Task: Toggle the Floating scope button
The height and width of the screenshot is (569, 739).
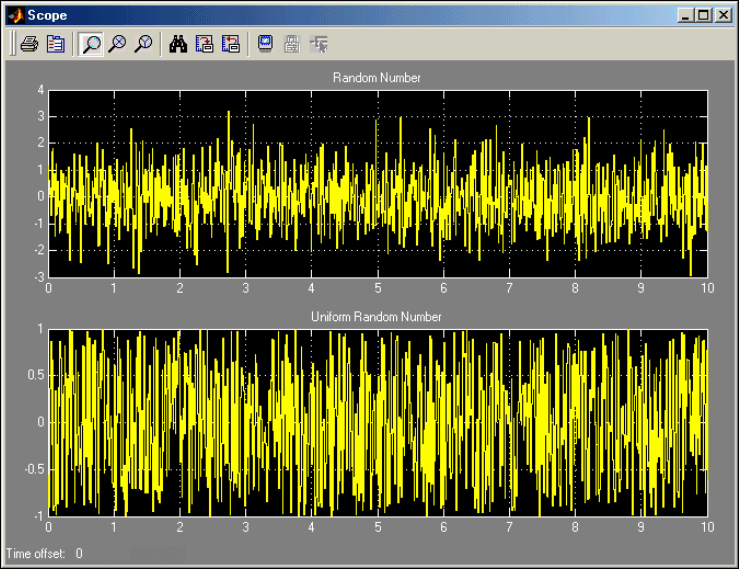Action: click(265, 44)
